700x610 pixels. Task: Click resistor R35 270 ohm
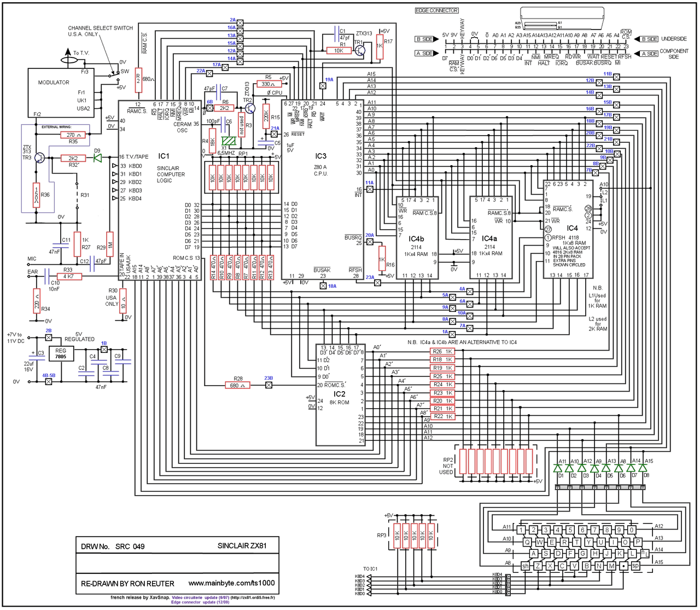tap(74, 135)
